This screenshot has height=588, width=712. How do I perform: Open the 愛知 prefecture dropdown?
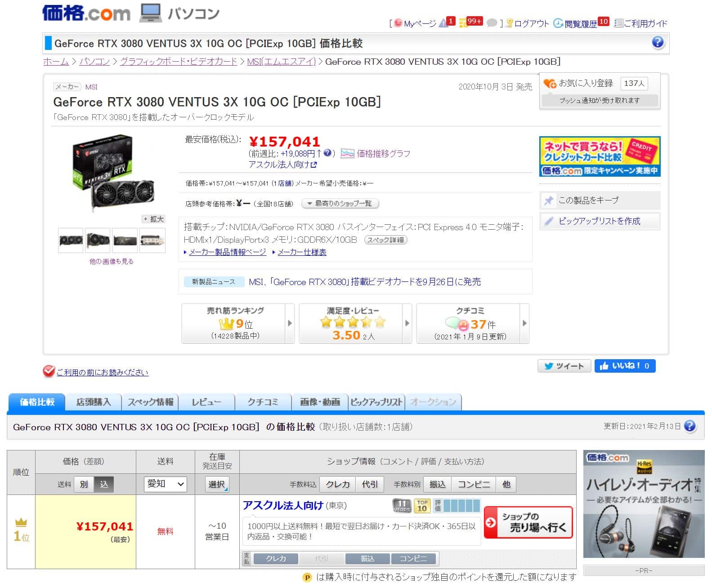165,484
